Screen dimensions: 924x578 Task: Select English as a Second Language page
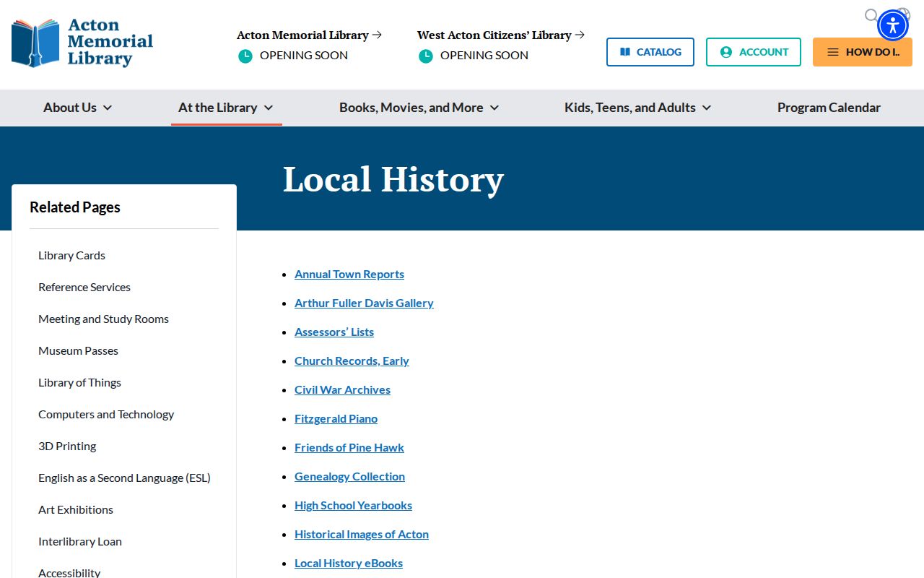(124, 478)
